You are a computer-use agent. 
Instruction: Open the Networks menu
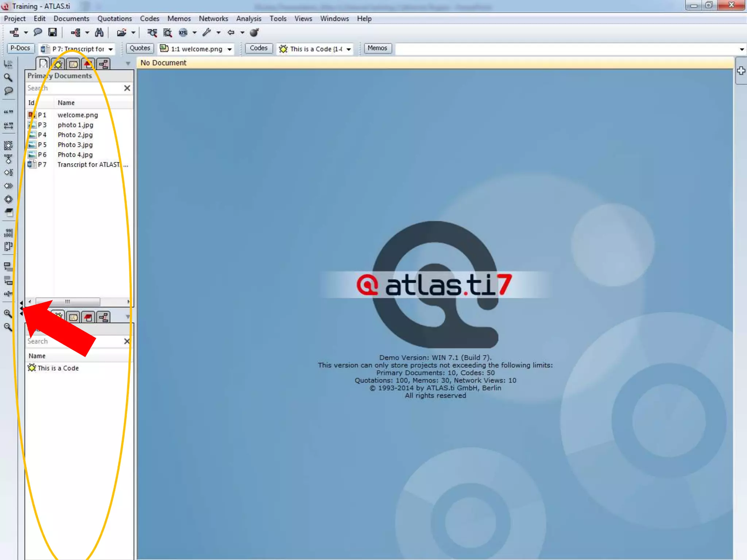click(213, 19)
